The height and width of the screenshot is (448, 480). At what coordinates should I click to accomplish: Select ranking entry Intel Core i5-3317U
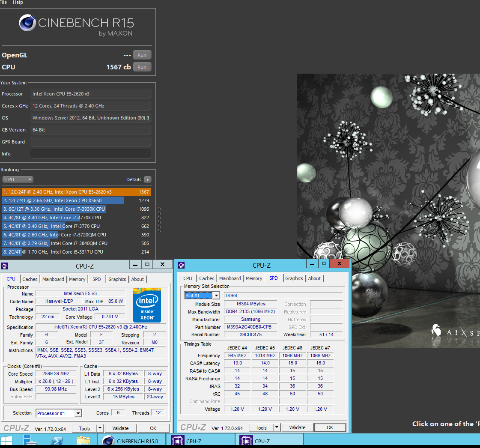[x=76, y=252]
